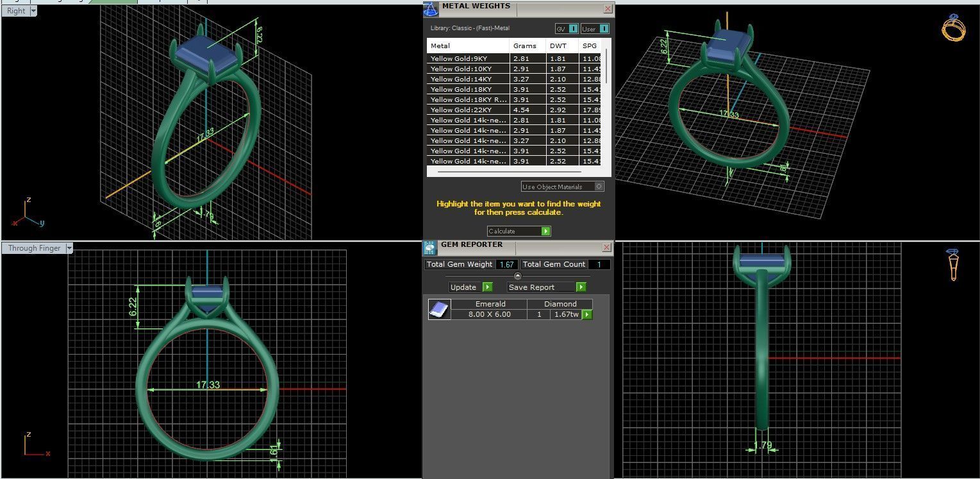Collapse the Gem Reporter totals section
The height and width of the screenshot is (479, 980).
518,276
